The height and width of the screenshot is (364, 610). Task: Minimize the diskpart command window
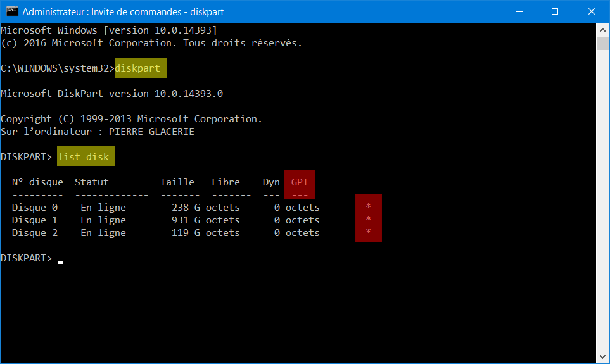point(519,11)
